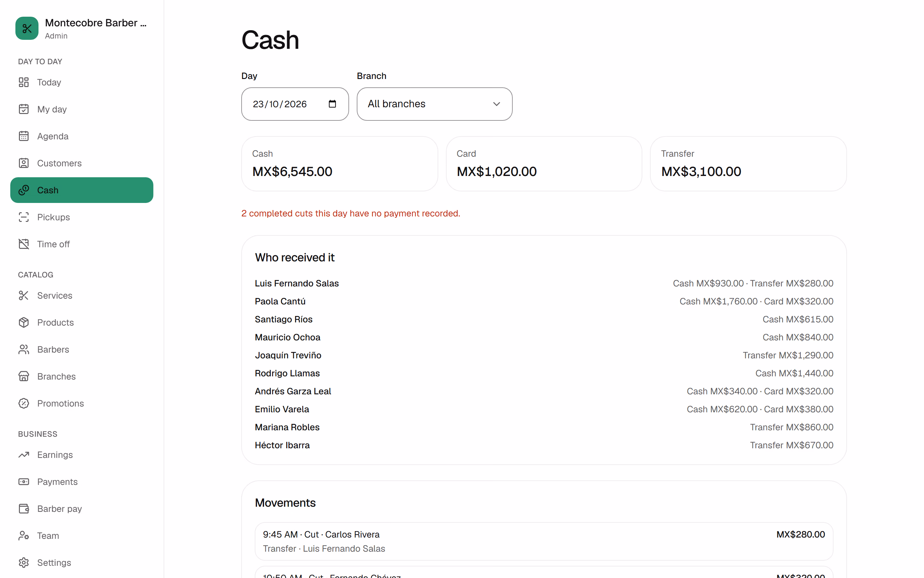Click the My day calendar-check icon

point(24,109)
